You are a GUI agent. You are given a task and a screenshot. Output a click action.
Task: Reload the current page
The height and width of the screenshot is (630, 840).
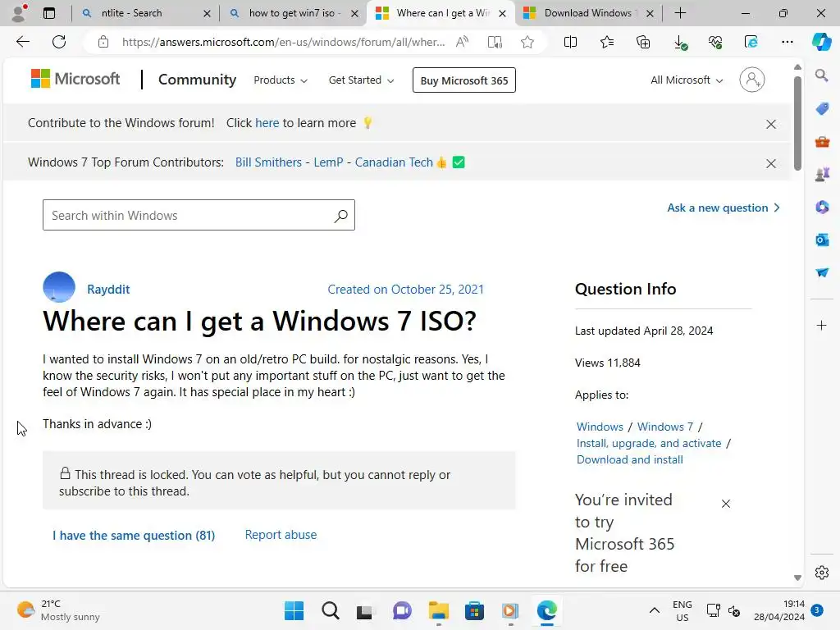[59, 42]
